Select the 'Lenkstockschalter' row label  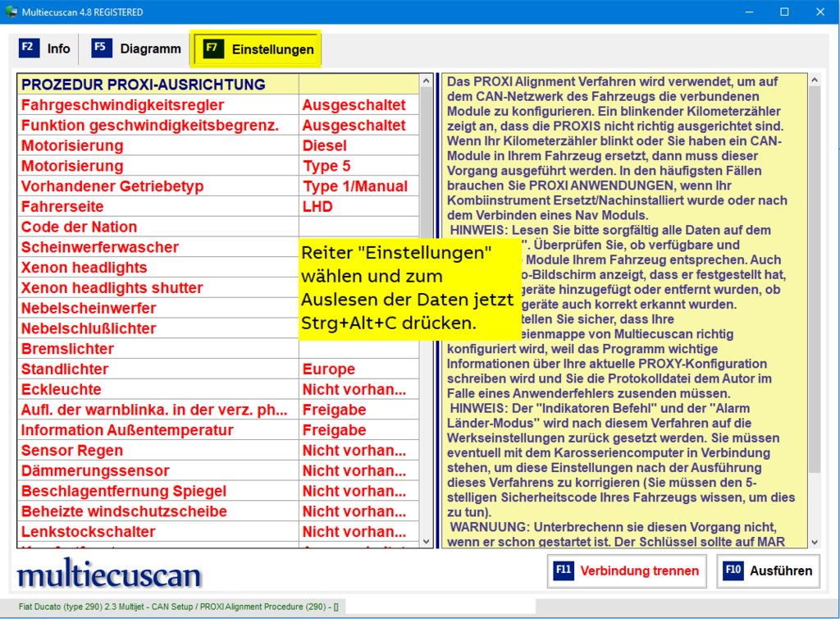pyautogui.click(x=89, y=533)
